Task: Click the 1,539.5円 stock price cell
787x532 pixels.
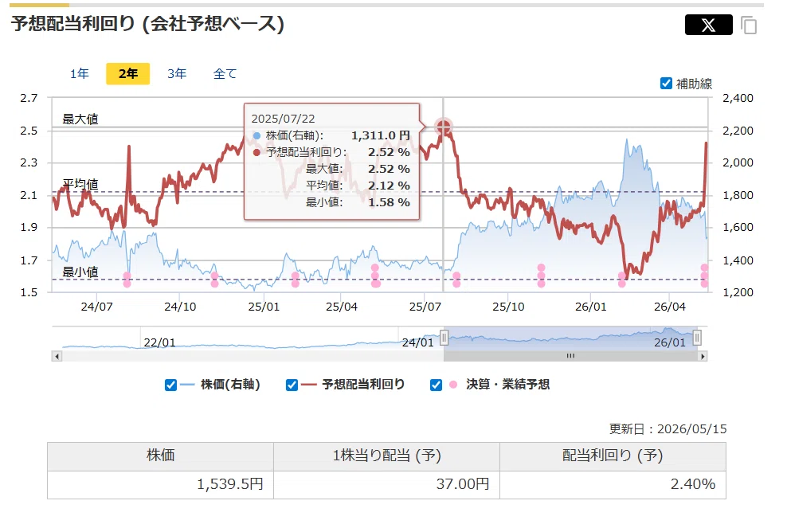Action: (161, 484)
